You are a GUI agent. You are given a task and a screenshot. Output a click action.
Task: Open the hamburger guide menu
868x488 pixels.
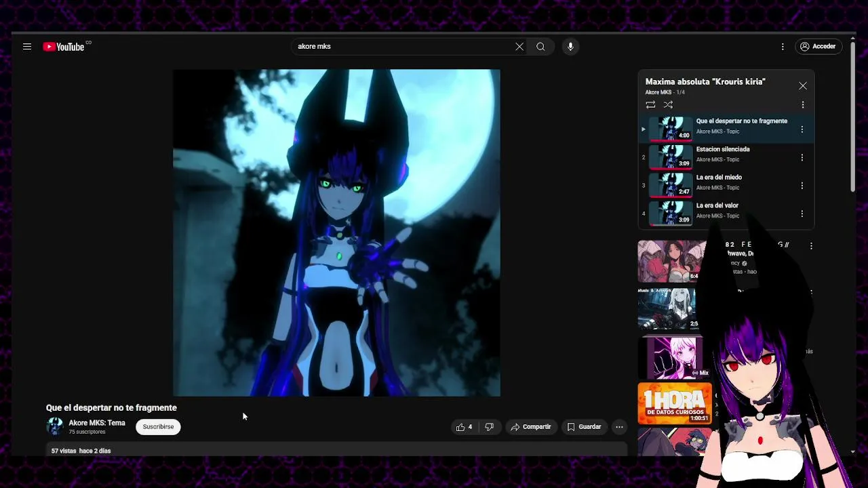(27, 47)
